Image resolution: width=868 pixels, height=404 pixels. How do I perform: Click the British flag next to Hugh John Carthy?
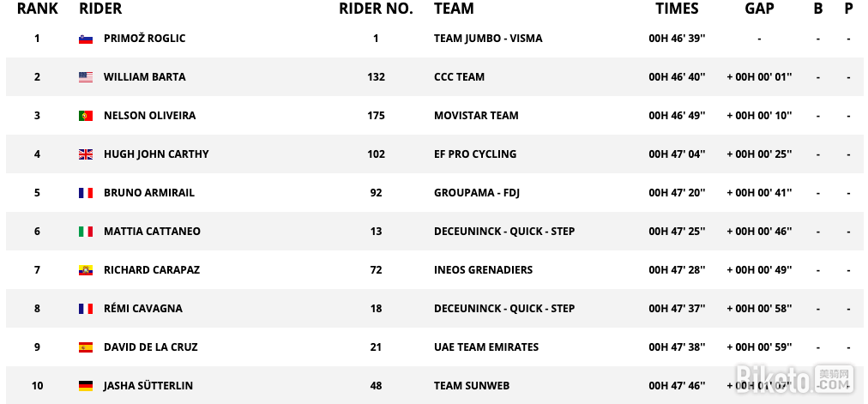click(x=85, y=154)
